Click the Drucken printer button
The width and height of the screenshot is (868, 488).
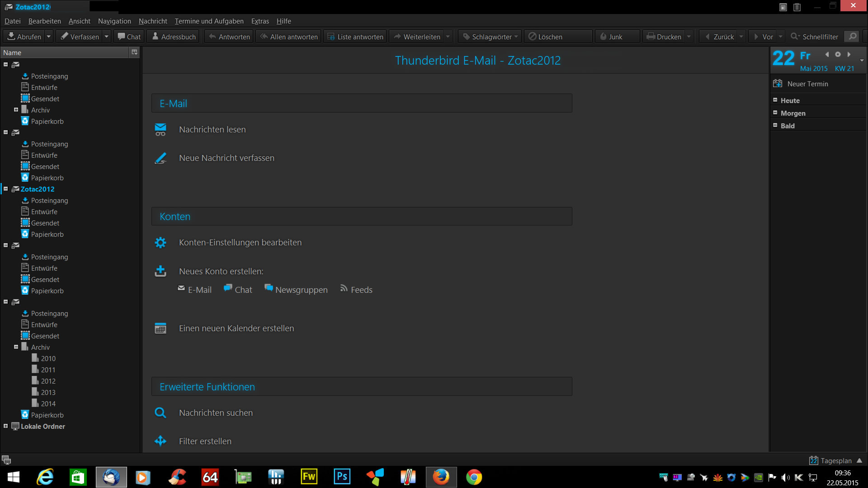coord(664,37)
